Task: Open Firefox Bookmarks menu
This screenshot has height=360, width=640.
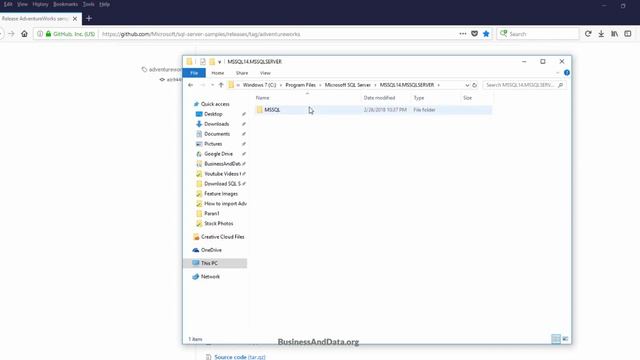Action: [65, 4]
